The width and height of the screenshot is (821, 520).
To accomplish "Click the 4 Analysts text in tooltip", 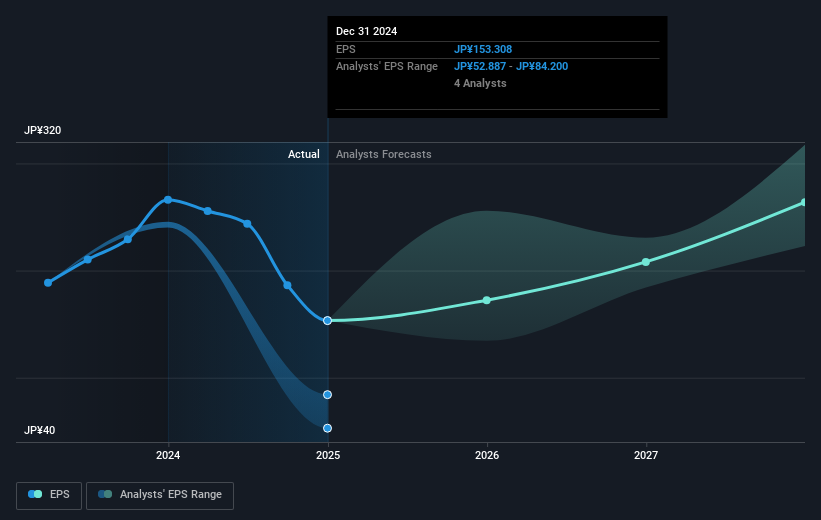I will coord(480,83).
